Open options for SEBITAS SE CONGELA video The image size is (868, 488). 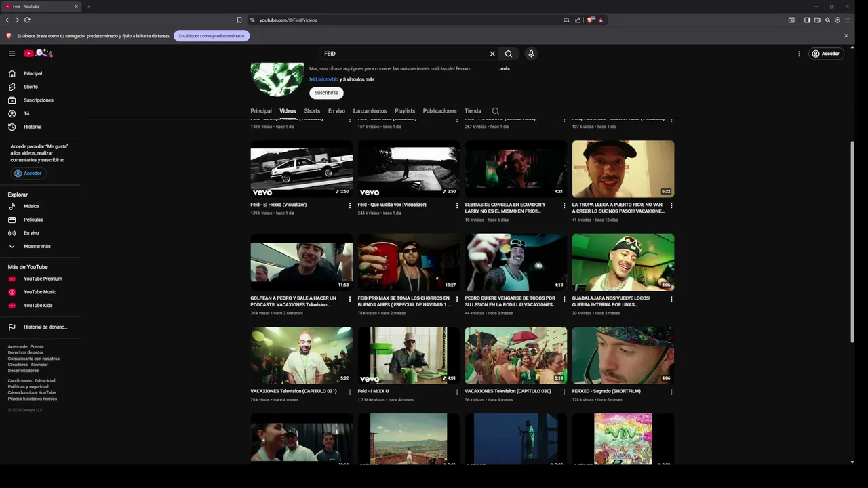tap(564, 205)
